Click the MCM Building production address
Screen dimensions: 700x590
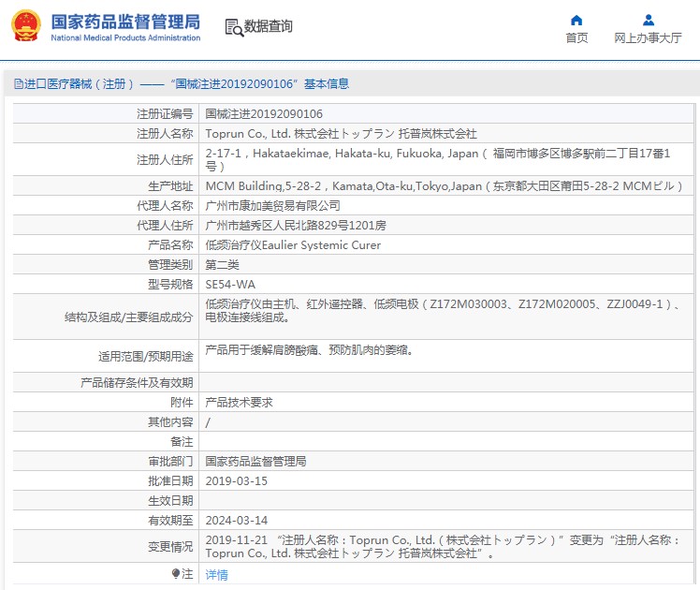coord(444,185)
